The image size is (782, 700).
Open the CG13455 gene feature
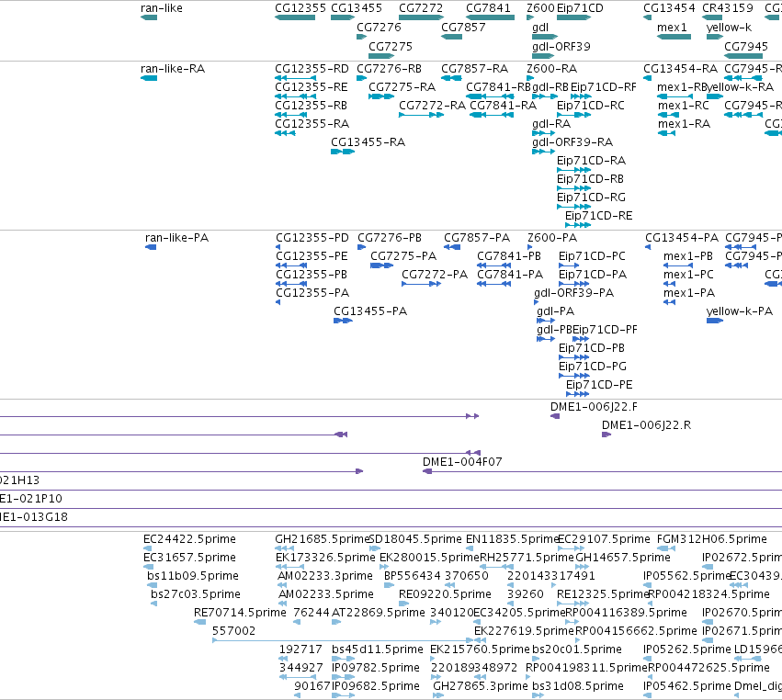[x=343, y=17]
